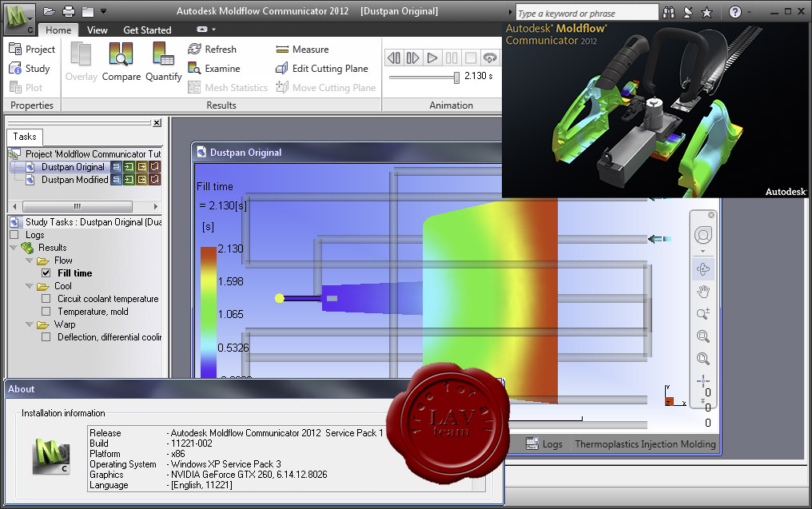Open the ribbon minimize options dropdown

click(213, 30)
